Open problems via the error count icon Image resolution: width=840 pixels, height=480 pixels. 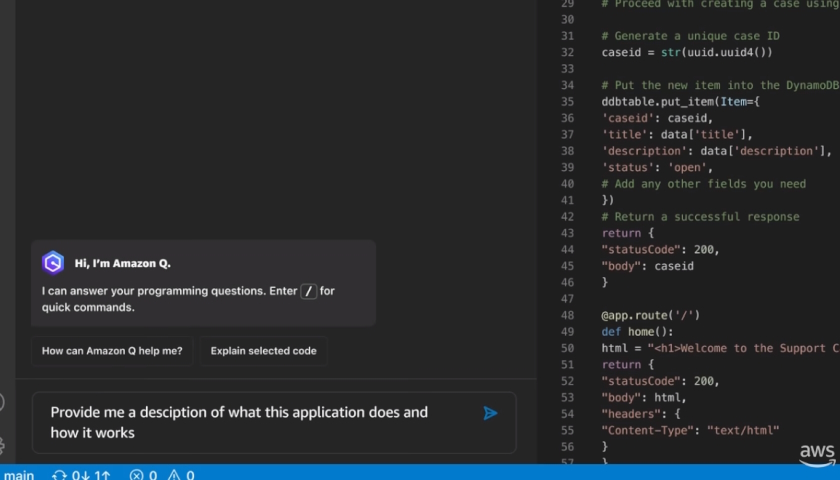click(x=137, y=475)
